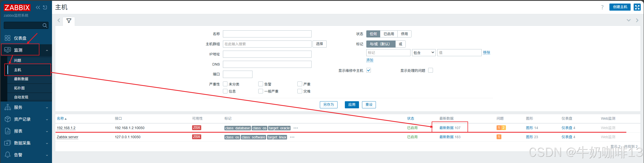The width and height of the screenshot is (644, 163).
Task: Show more tags for Zabbix server row
Action: point(292,137)
